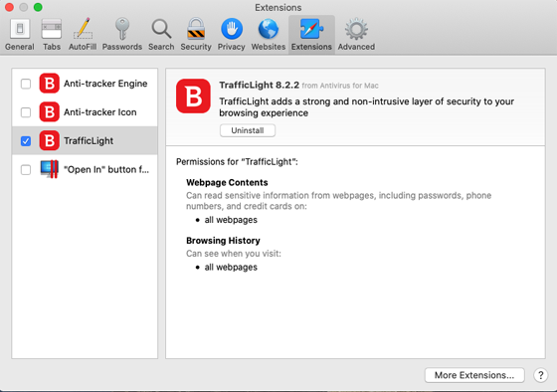Click the Webpage Contents permission heading
Screen dimensions: 557x392
tap(227, 182)
